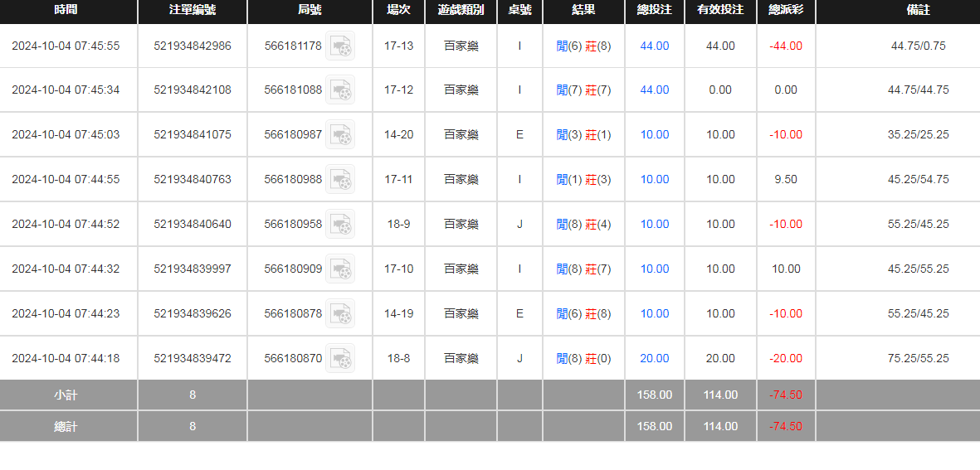Click replay icon next to round 566180988
The image size is (980, 470).
(x=340, y=179)
